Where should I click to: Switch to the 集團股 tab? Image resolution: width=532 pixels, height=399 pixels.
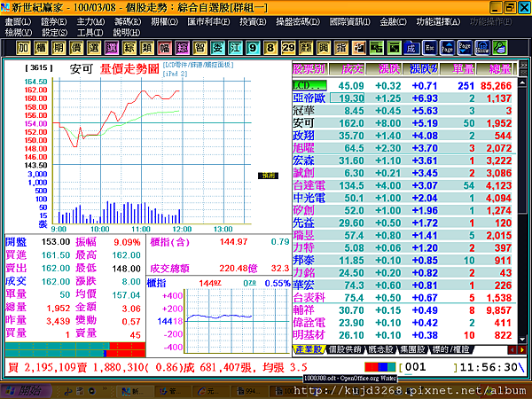click(412, 349)
